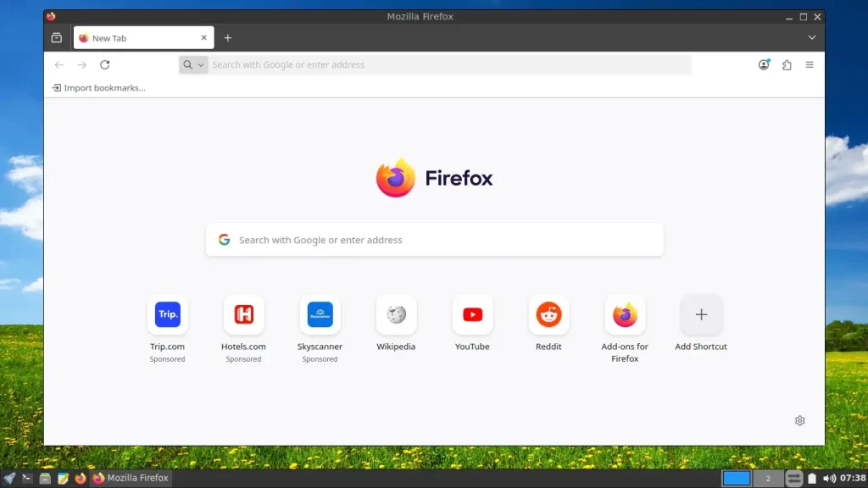Viewport: 868px width, 488px height.
Task: Close the New Tab tab
Action: 203,37
